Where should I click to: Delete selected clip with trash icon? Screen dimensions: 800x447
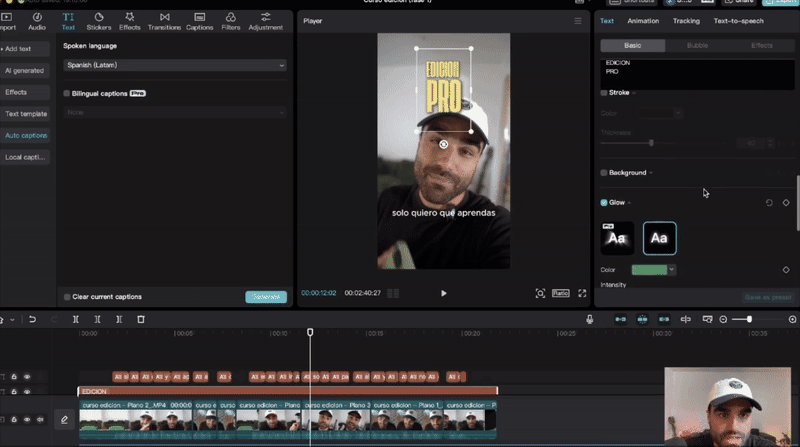(x=141, y=319)
